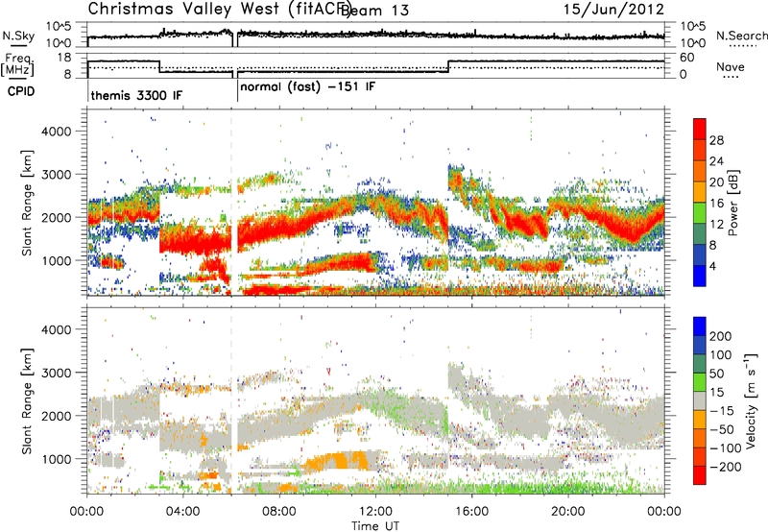Click the '08:00' time tick label
The height and width of the screenshot is (532, 768).
coord(279,512)
